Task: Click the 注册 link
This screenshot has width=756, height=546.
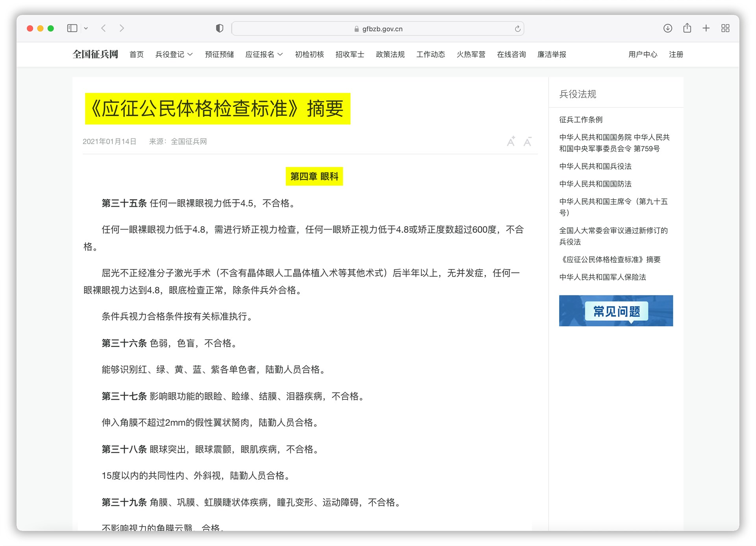Action: (676, 54)
